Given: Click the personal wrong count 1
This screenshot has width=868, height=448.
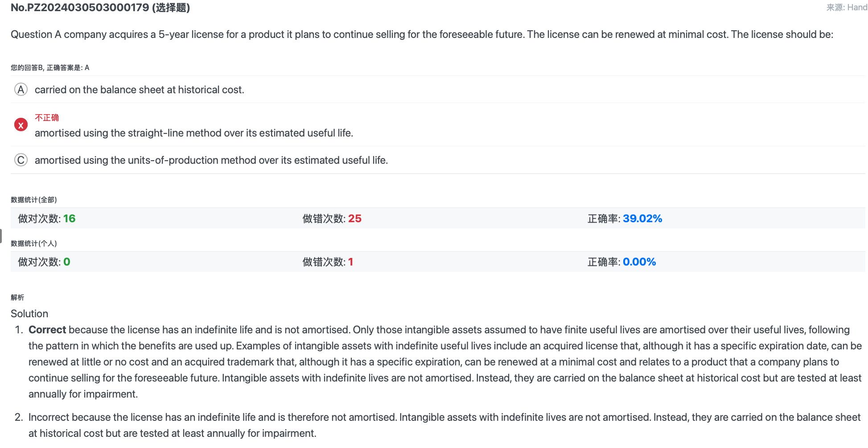Looking at the screenshot, I should point(351,262).
